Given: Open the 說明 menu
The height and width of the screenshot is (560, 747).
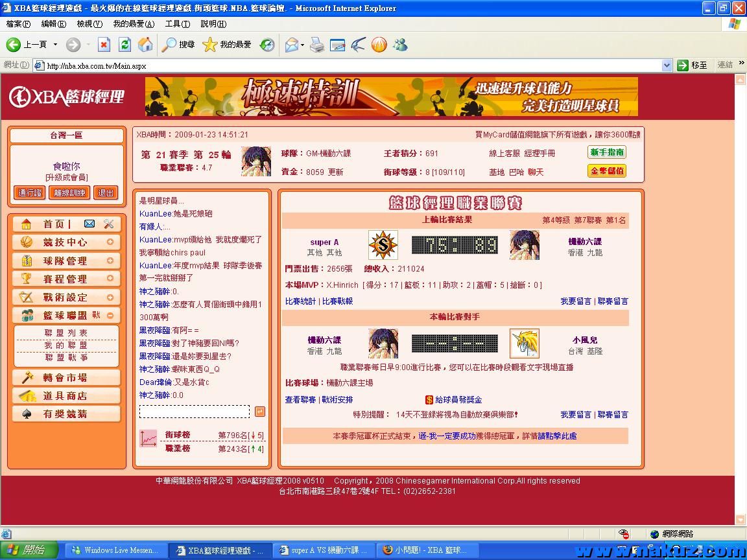Looking at the screenshot, I should click(x=213, y=24).
